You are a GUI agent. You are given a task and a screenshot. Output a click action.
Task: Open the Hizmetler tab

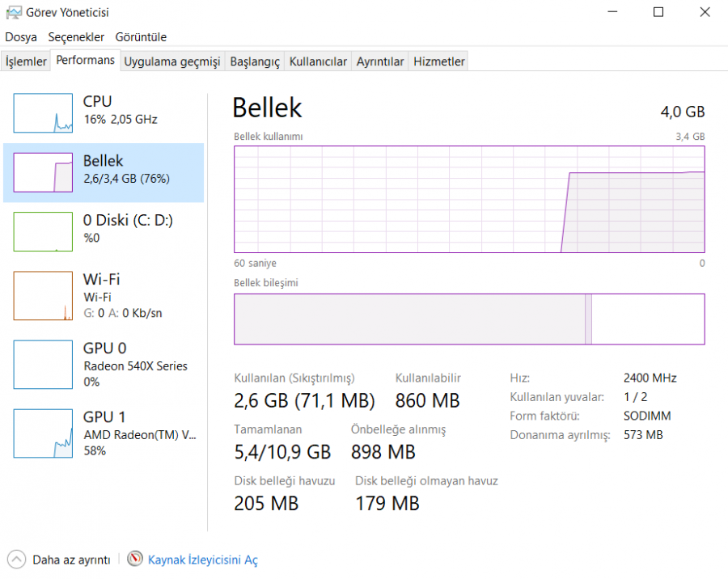pos(438,61)
